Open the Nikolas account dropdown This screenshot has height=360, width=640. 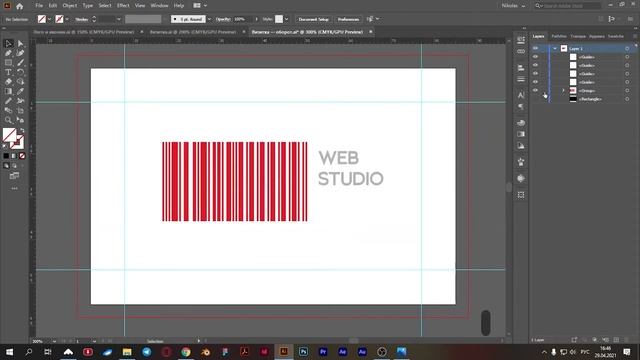[513, 6]
